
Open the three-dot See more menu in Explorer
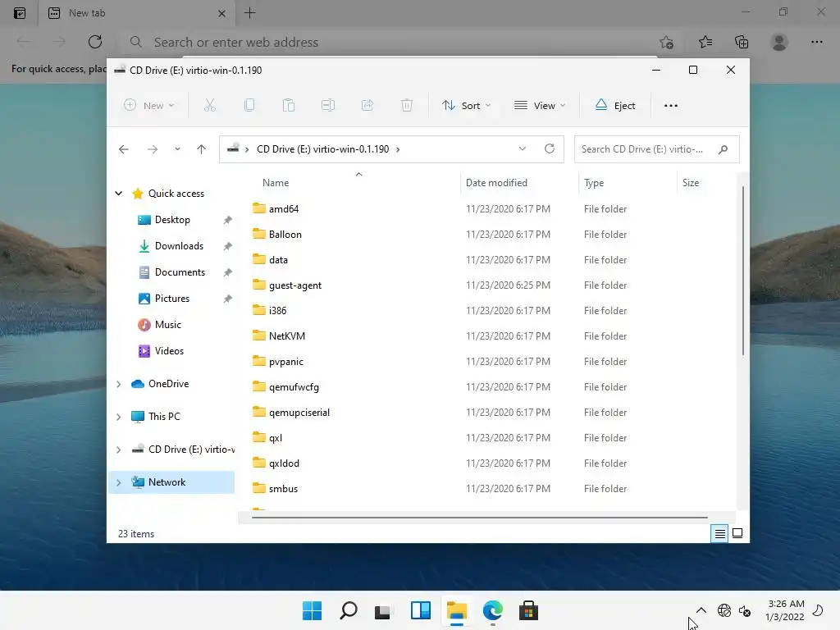tap(671, 106)
